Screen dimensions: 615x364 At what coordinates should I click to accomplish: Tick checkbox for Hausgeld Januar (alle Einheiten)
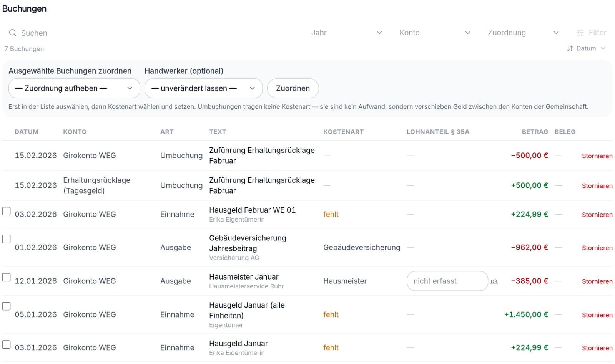[x=7, y=306]
